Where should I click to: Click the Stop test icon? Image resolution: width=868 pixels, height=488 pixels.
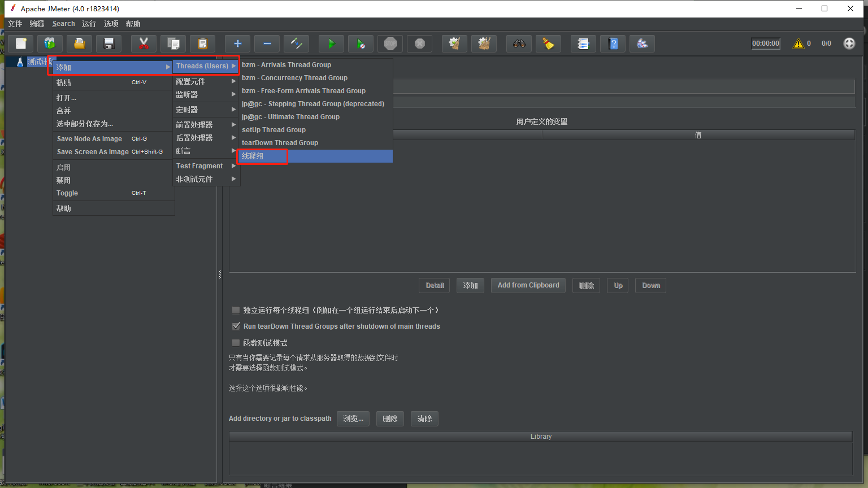[x=390, y=43]
